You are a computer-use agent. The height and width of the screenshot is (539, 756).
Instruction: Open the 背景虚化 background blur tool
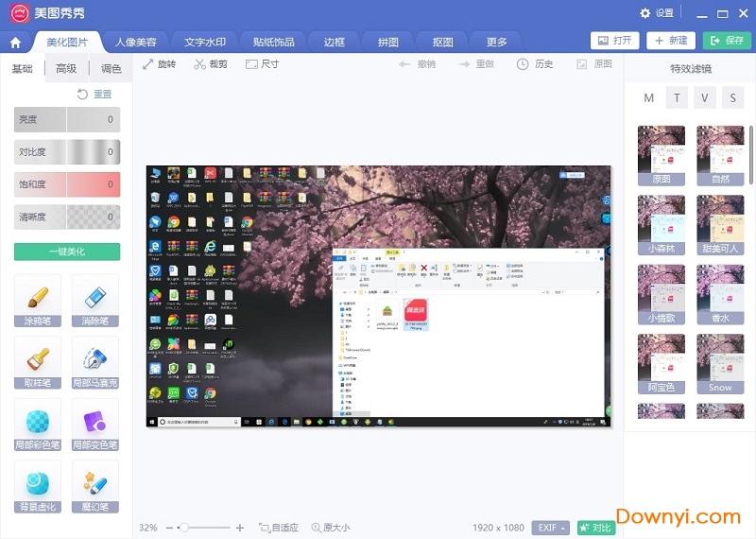tap(38, 486)
